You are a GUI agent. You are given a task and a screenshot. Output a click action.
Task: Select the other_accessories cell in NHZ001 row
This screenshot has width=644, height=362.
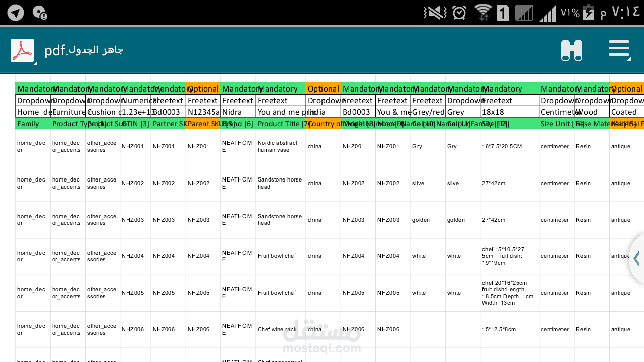102,146
